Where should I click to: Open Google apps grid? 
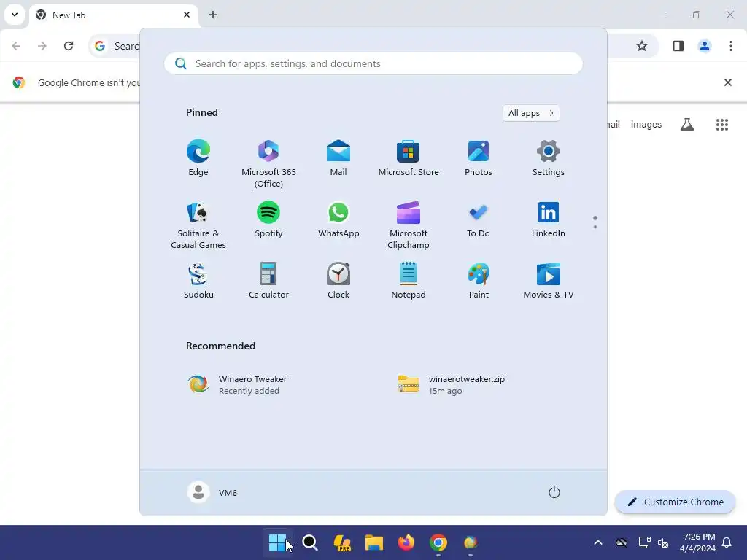(722, 124)
